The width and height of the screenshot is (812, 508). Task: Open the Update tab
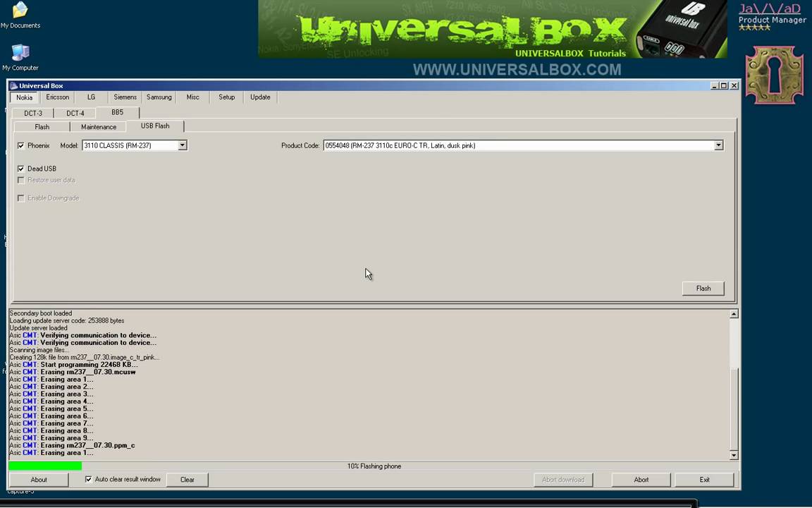(260, 97)
